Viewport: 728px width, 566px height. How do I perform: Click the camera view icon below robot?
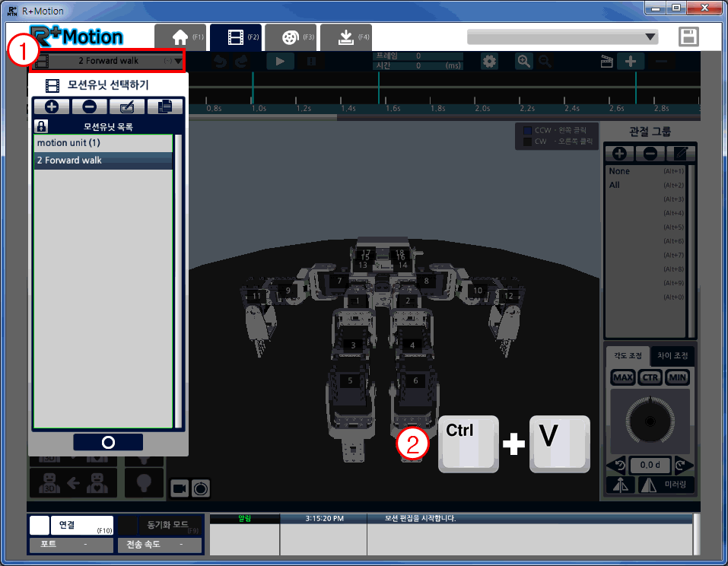[x=180, y=488]
